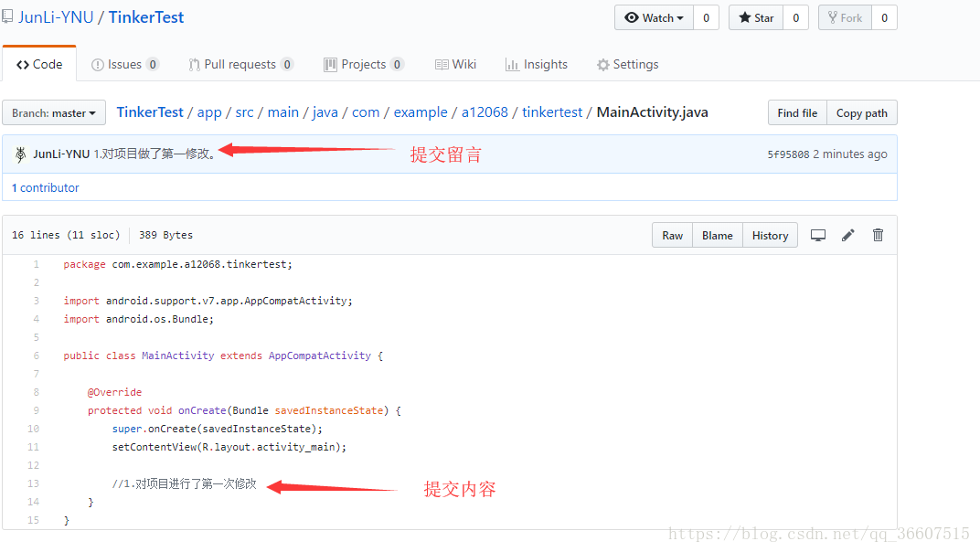Click the watchers count next to Watch
980x552 pixels.
coord(707,17)
